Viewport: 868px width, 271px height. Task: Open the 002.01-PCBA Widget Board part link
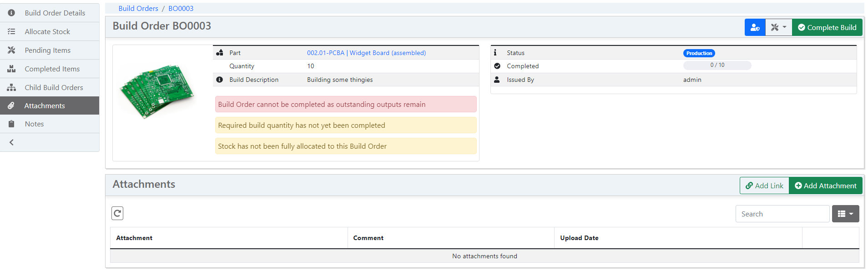coord(366,53)
